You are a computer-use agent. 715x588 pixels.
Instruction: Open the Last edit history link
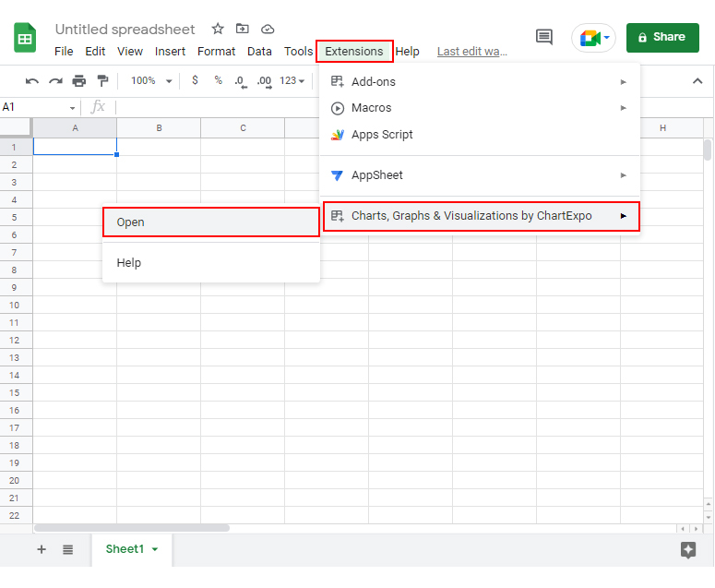472,52
